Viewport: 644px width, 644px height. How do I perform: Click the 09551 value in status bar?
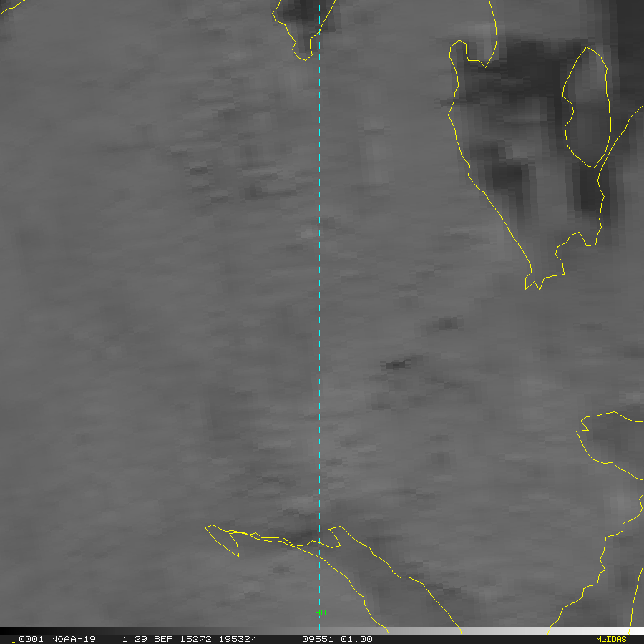(317, 639)
